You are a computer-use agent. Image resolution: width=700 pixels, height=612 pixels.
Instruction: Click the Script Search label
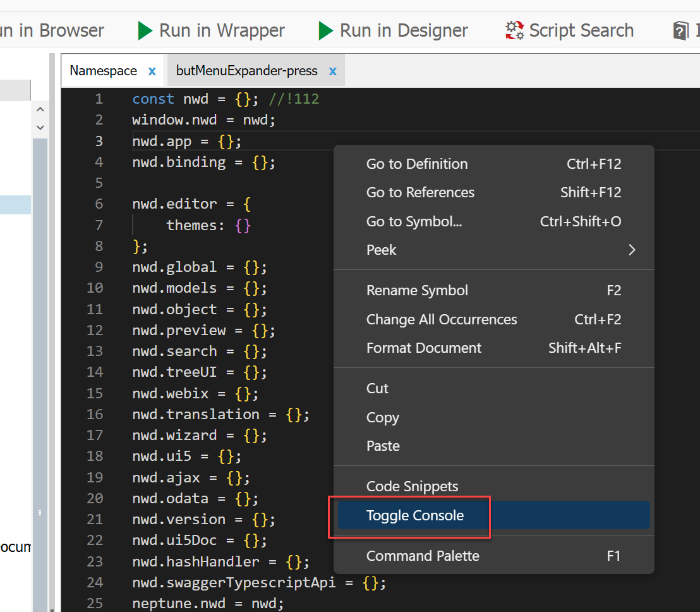581,30
